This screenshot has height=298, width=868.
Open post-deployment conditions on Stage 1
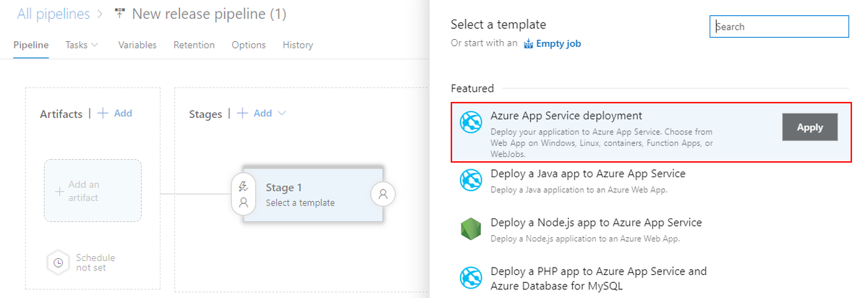coord(383,194)
